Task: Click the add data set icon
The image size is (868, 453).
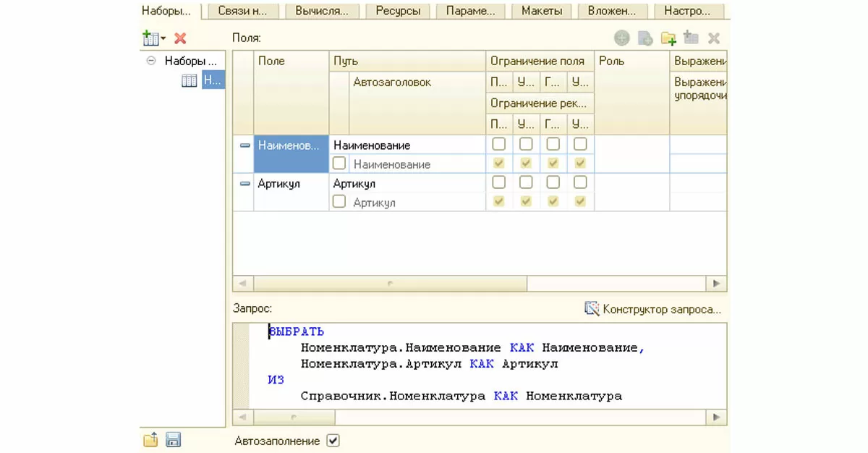Action: (152, 38)
